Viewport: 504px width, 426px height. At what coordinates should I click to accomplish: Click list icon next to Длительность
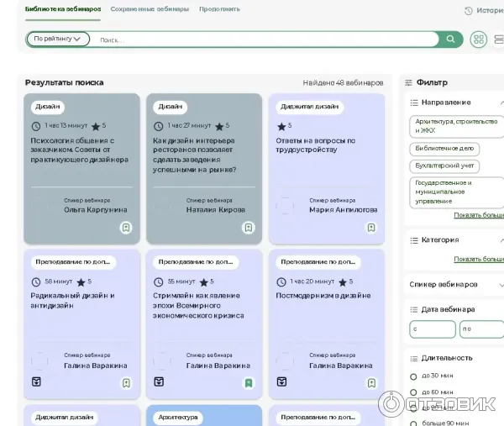pyautogui.click(x=414, y=359)
